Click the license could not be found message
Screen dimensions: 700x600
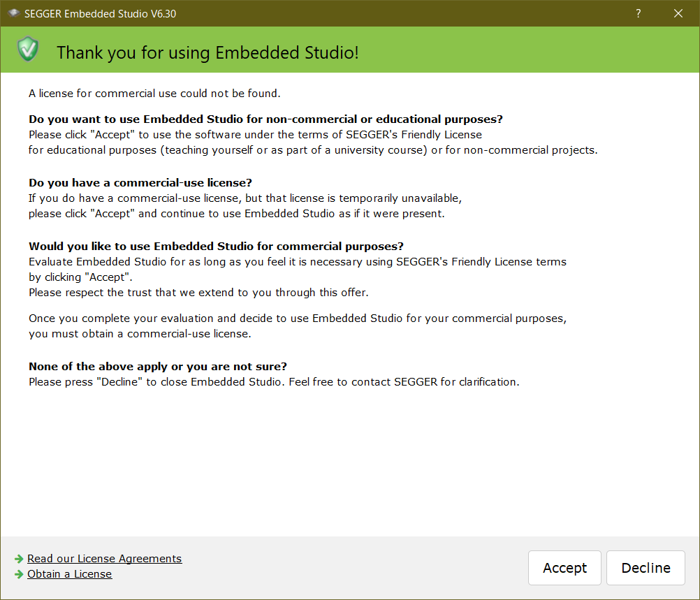[x=154, y=94]
